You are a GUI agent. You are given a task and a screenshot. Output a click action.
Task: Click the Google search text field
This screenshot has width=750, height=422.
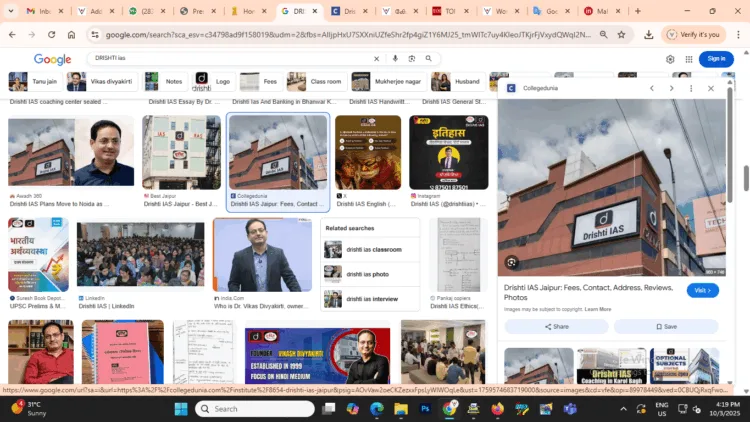click(230, 59)
